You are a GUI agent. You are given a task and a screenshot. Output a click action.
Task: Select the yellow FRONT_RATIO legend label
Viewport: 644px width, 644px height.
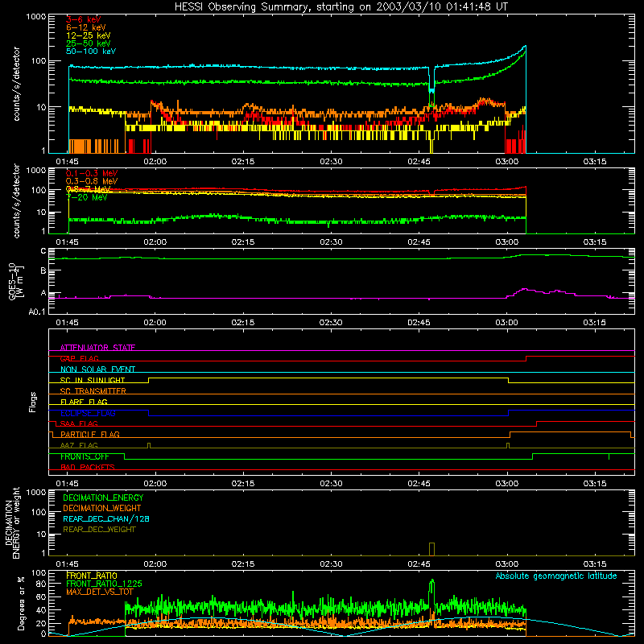point(92,576)
